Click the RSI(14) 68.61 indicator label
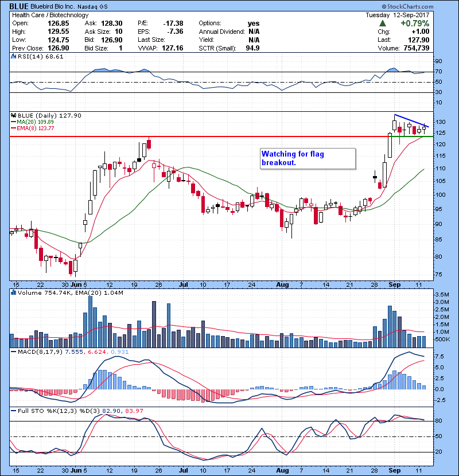This screenshot has height=476, width=459. [x=40, y=56]
